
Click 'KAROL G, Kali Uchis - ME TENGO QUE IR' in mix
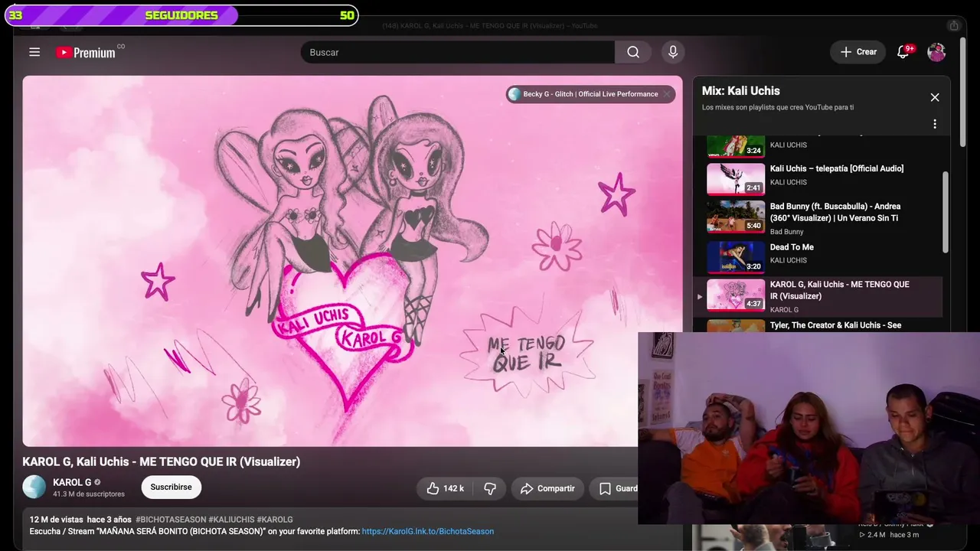[840, 290]
